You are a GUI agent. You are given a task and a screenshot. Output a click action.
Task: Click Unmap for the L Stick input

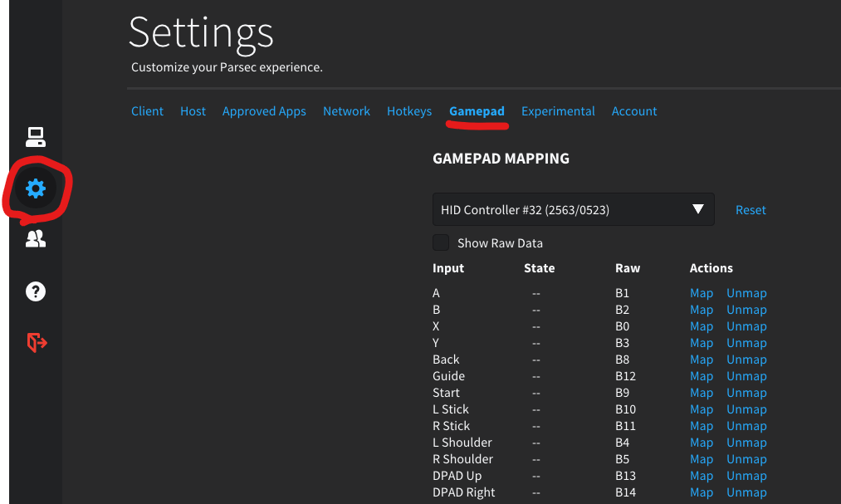point(746,409)
